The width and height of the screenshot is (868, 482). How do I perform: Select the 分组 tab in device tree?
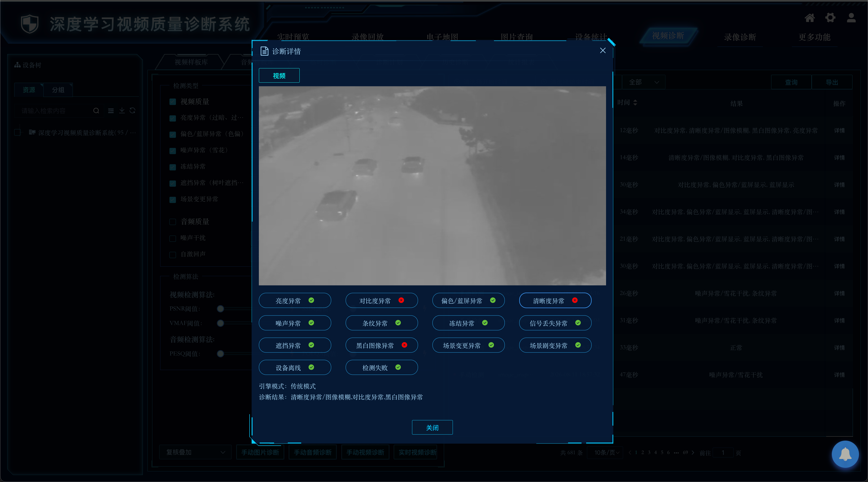pyautogui.click(x=58, y=90)
